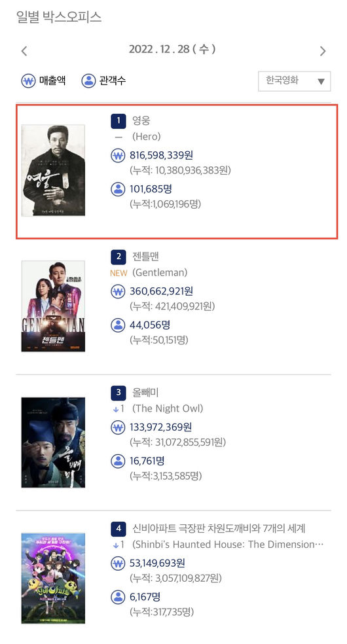This screenshot has height=644, width=347.
Task: Click the date 2022.12.28 (수) label
Action: 172,49
